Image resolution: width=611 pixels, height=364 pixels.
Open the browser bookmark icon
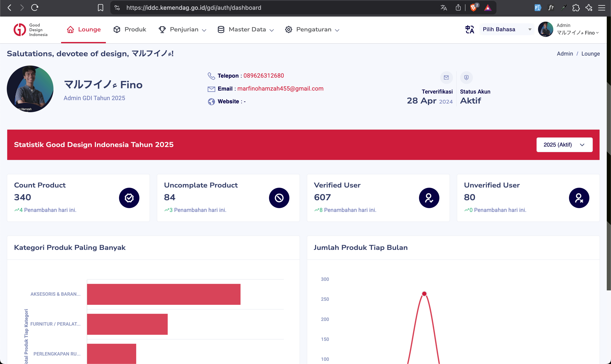point(100,8)
